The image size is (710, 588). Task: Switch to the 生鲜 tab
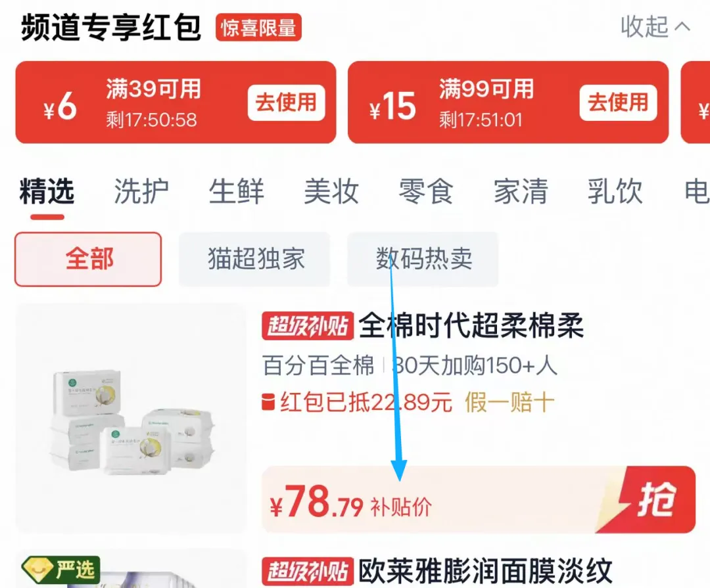pyautogui.click(x=237, y=191)
